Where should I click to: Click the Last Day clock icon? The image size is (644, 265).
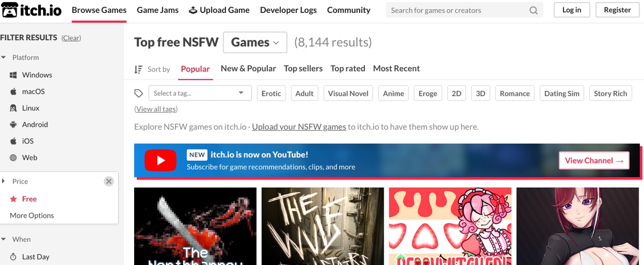[x=14, y=257]
